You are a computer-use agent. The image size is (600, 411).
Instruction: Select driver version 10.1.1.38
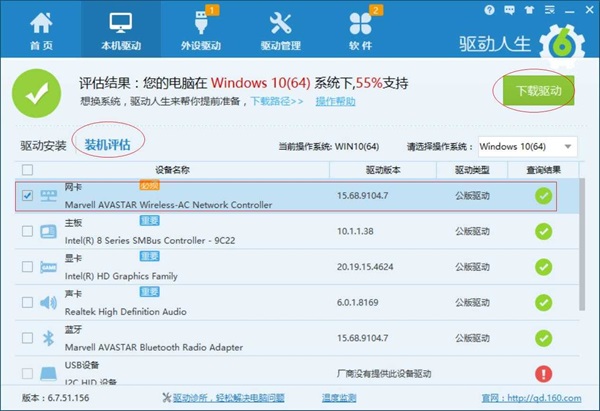tap(355, 232)
